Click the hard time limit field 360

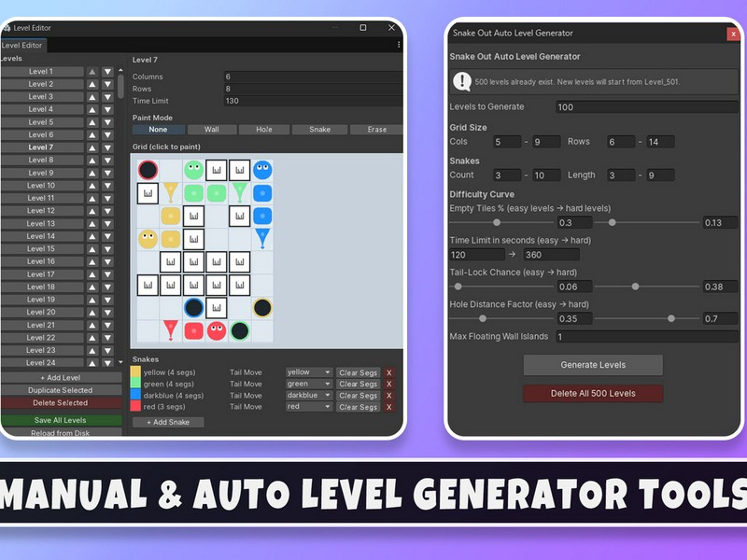pyautogui.click(x=551, y=255)
